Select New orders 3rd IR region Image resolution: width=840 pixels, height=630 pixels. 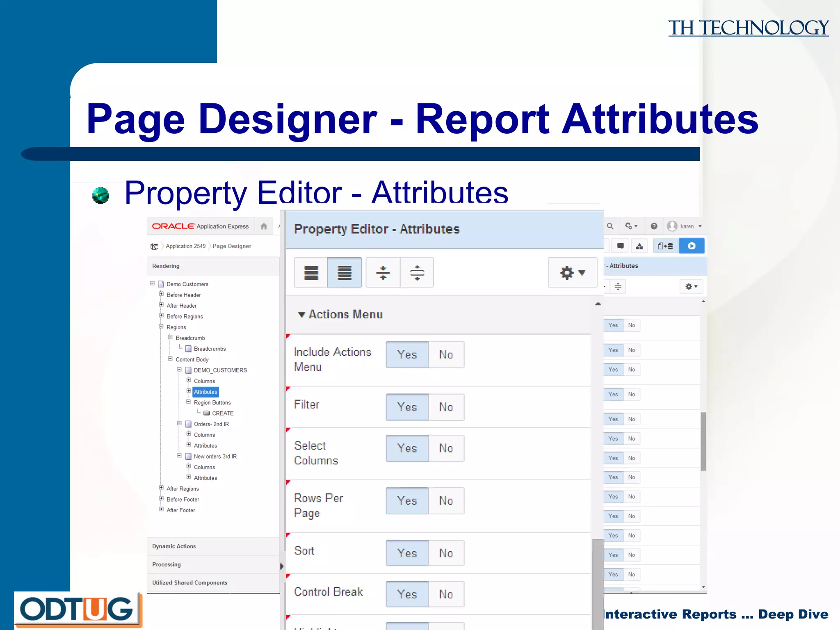pos(215,457)
